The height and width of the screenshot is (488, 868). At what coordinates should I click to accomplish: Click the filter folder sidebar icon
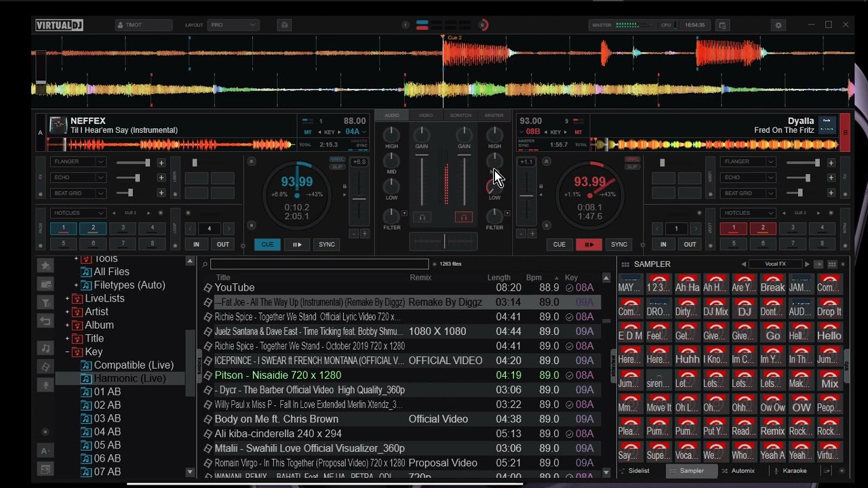pos(45,302)
